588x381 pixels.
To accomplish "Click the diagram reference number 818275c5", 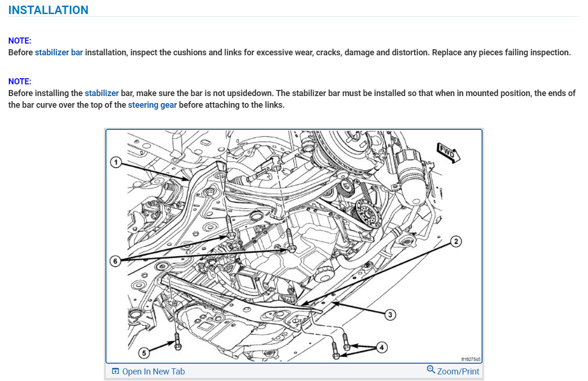I will 471,359.
